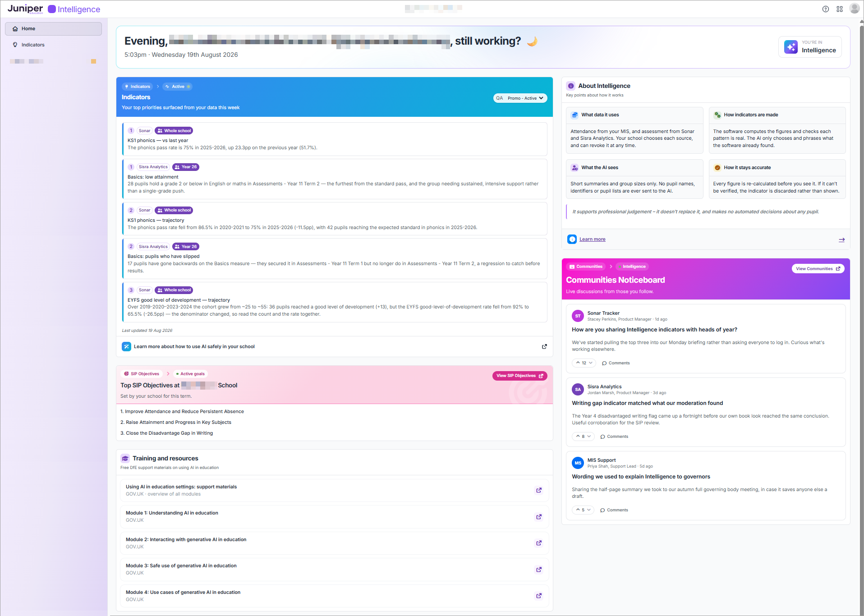Open Using AI in education settings materials
The height and width of the screenshot is (616, 864).
pyautogui.click(x=335, y=490)
